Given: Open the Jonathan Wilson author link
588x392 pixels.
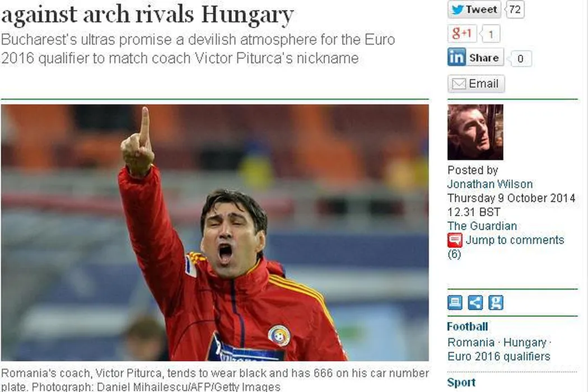Looking at the screenshot, I should click(490, 184).
